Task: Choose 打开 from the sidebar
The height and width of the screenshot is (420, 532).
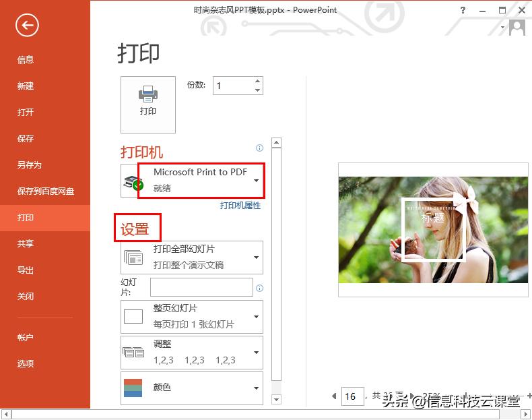Action: point(26,113)
